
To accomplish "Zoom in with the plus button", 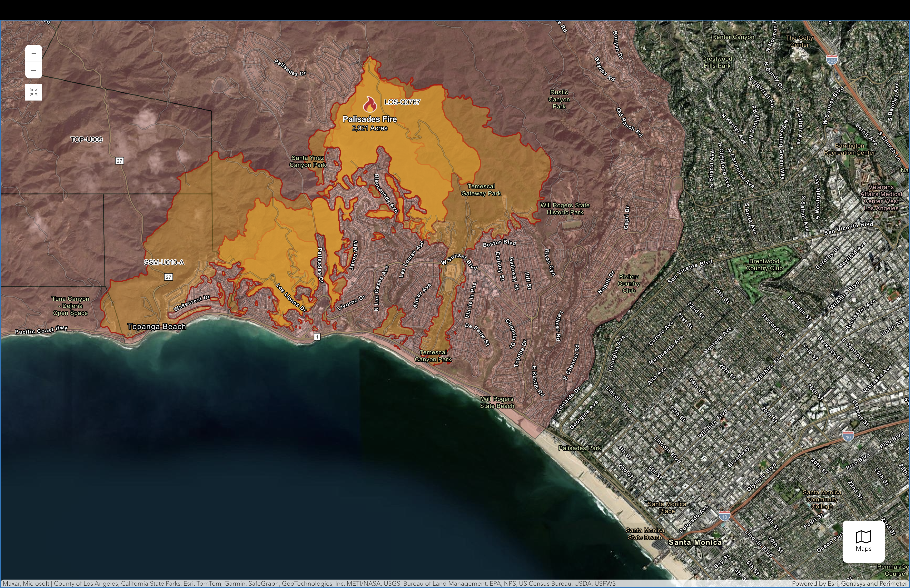I will tap(34, 53).
